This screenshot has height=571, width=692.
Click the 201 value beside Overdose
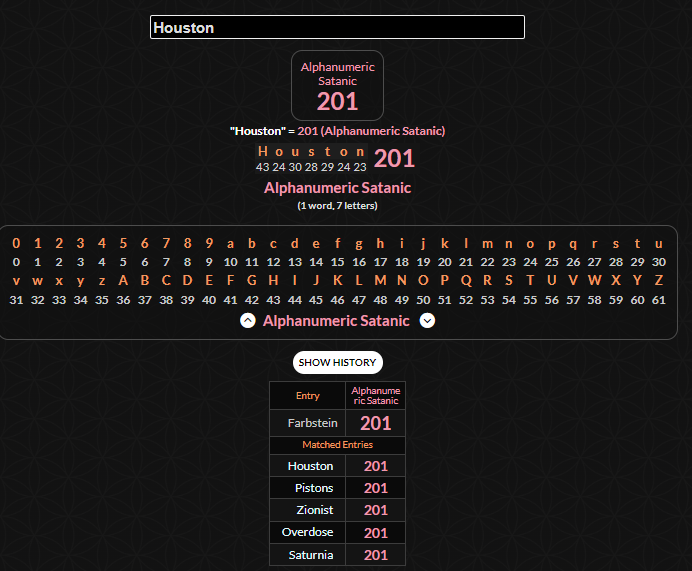376,533
